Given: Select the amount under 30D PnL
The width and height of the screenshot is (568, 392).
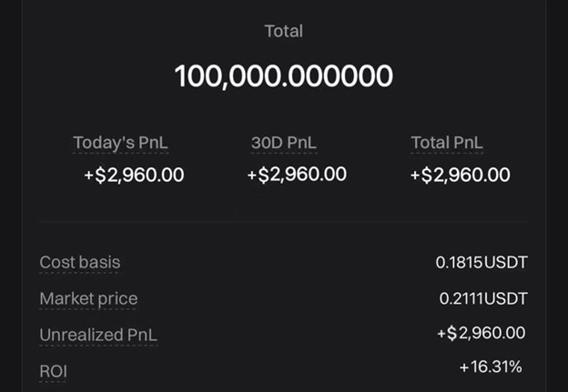Looking at the screenshot, I should pyautogui.click(x=297, y=174).
